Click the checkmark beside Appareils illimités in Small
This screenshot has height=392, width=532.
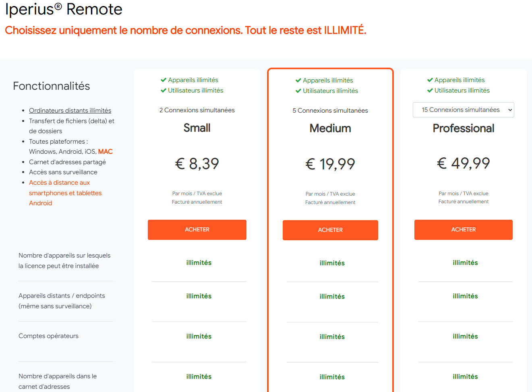(x=164, y=80)
